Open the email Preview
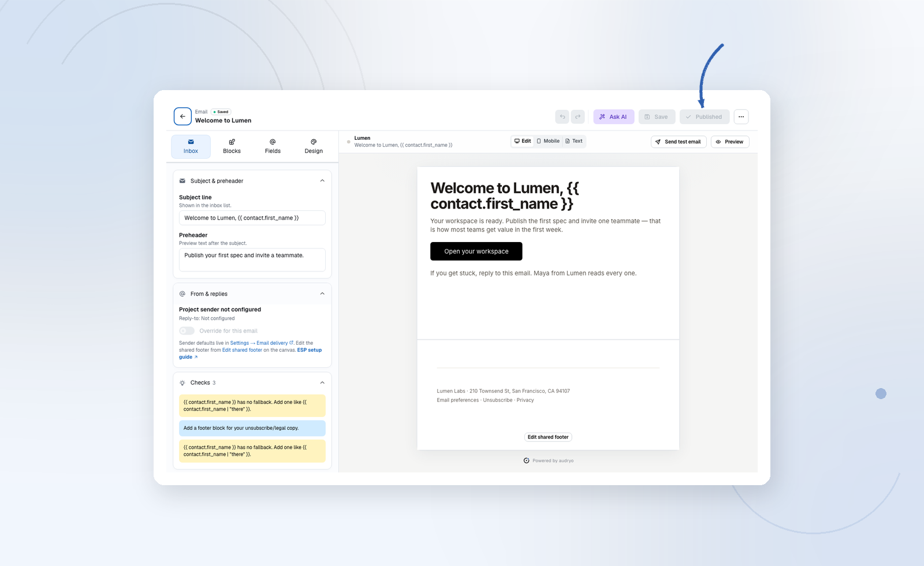This screenshot has height=566, width=924. 730,141
